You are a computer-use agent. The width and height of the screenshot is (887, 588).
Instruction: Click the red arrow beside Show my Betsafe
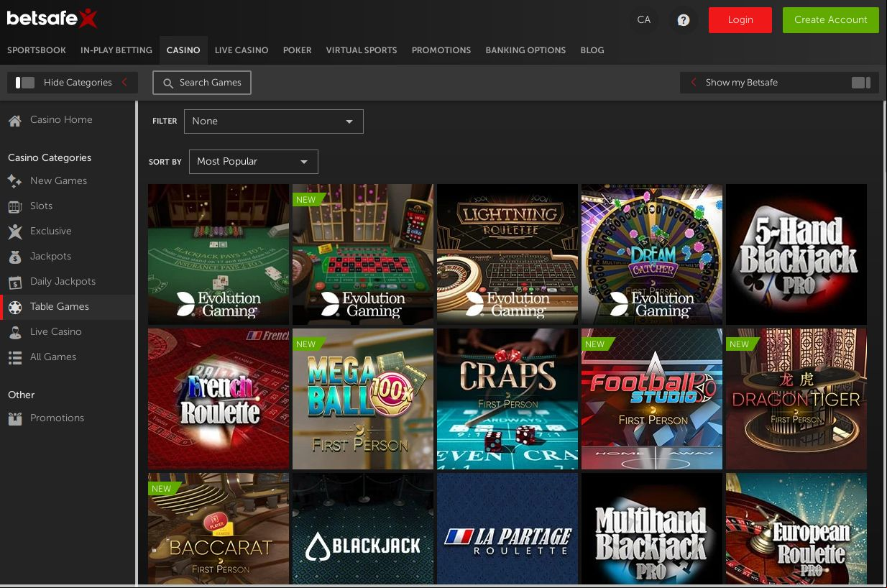(694, 82)
